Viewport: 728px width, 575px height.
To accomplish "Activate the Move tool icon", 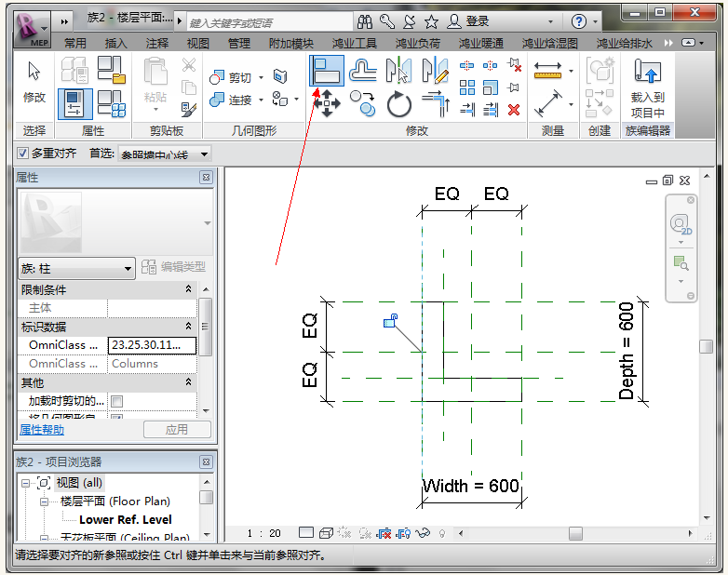I will click(327, 104).
